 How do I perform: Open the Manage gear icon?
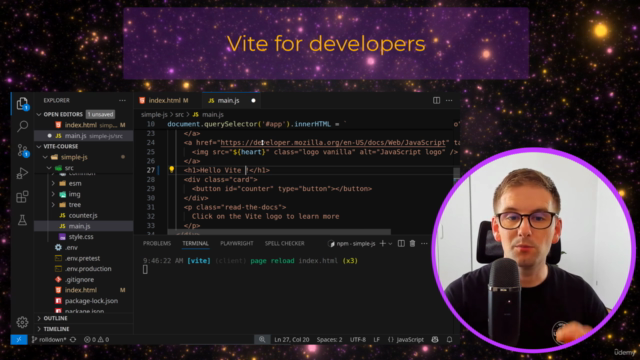pos(22,322)
